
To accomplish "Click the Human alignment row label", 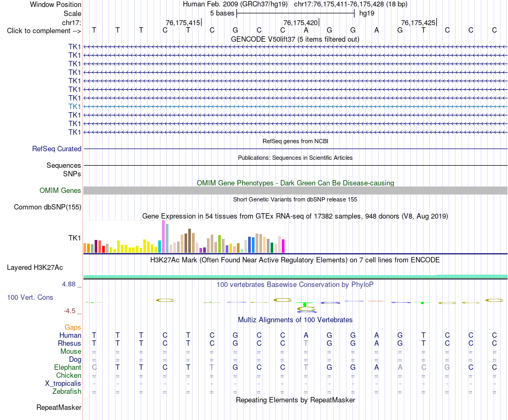I will point(70,335).
